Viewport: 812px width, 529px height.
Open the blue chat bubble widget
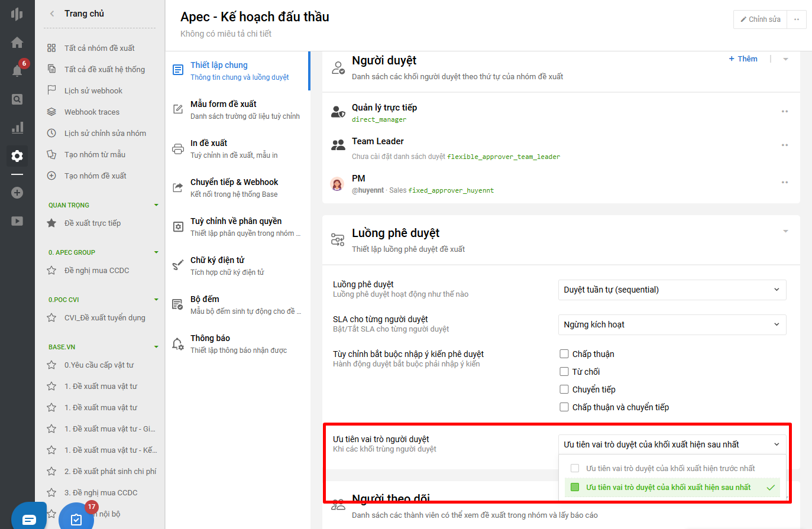pyautogui.click(x=28, y=518)
